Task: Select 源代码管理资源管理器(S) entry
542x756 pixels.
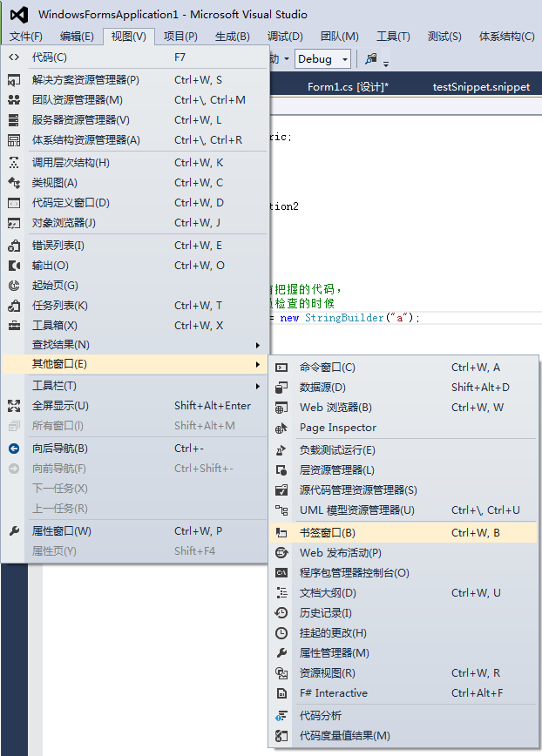Action: [x=403, y=490]
